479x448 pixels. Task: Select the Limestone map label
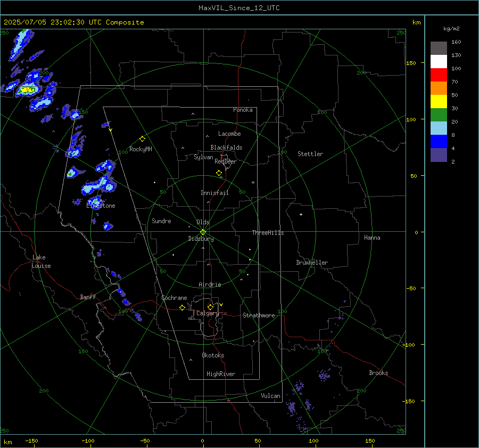pyautogui.click(x=101, y=206)
